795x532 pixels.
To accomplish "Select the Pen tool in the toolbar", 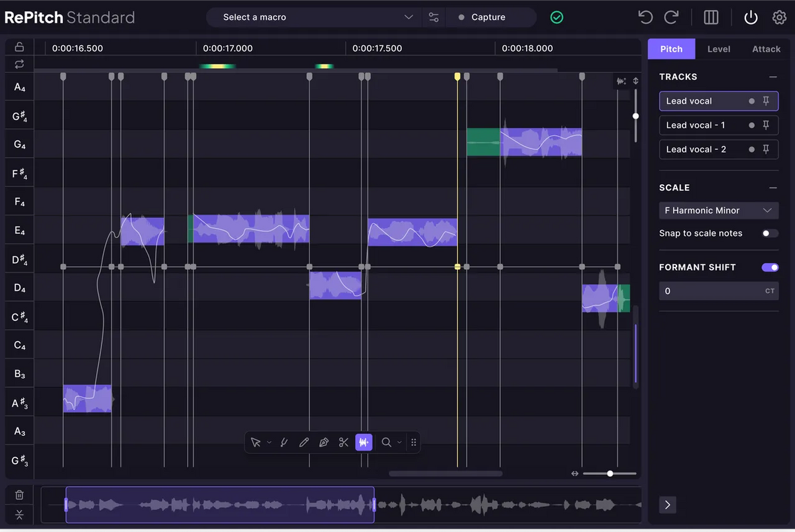I will tap(323, 442).
